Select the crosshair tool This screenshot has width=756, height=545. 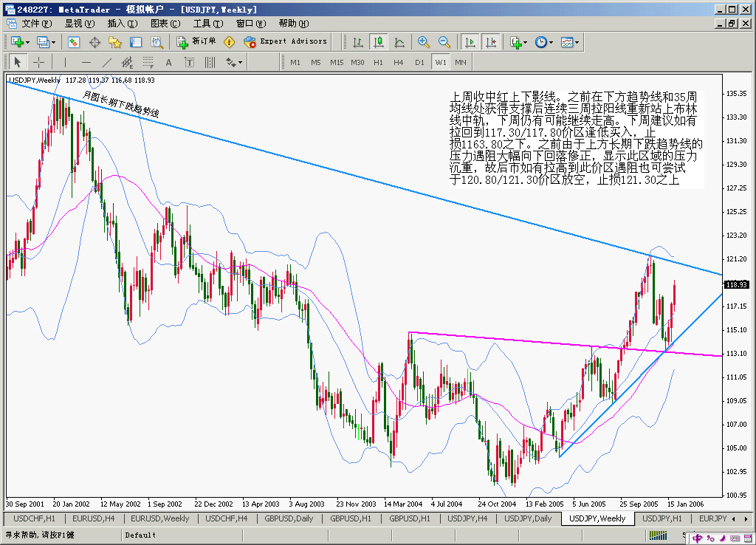coord(38,62)
